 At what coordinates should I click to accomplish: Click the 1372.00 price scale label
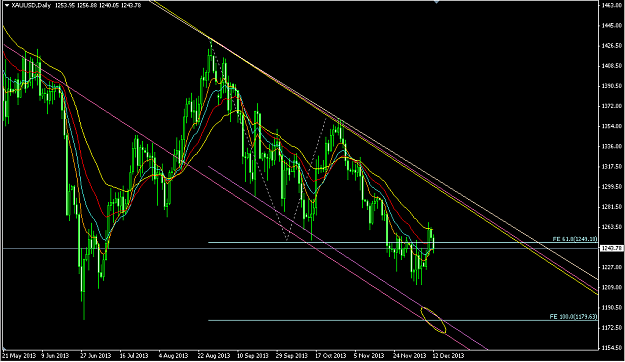[x=611, y=106]
